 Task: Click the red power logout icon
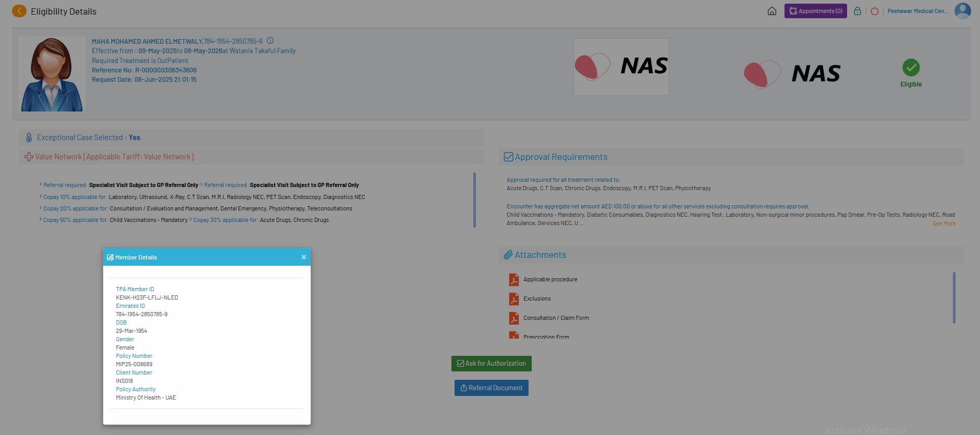click(875, 11)
